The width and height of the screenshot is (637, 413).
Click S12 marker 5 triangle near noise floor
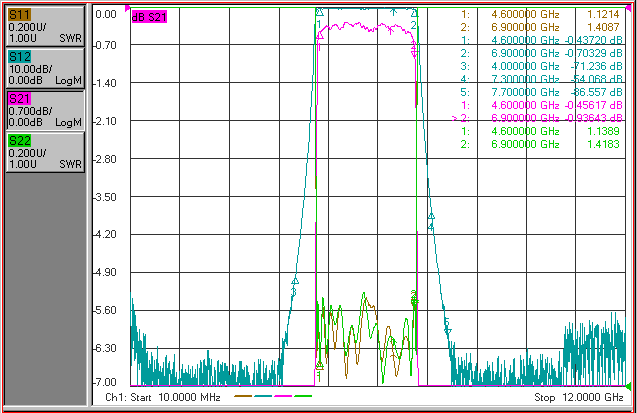click(448, 331)
